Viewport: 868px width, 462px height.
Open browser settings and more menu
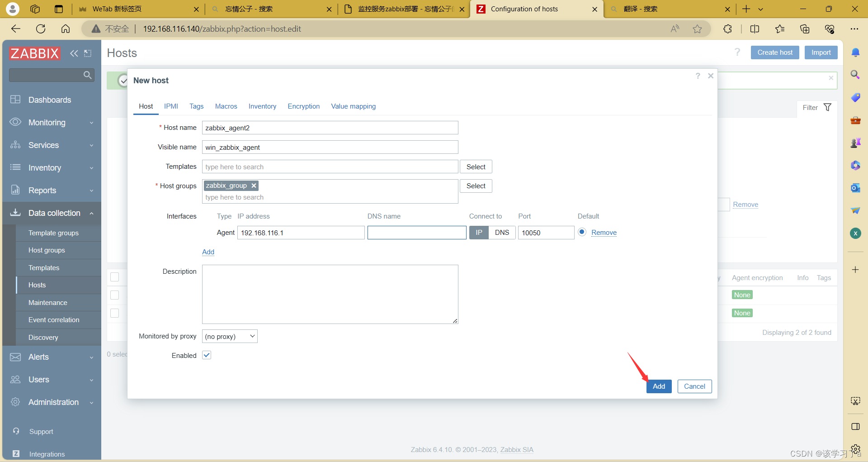click(x=854, y=29)
